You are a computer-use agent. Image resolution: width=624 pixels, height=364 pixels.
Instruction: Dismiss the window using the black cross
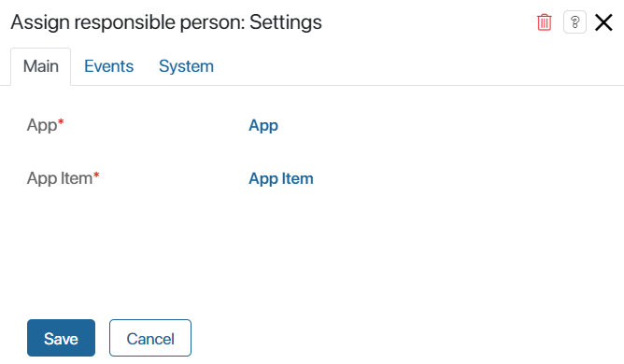tap(603, 22)
